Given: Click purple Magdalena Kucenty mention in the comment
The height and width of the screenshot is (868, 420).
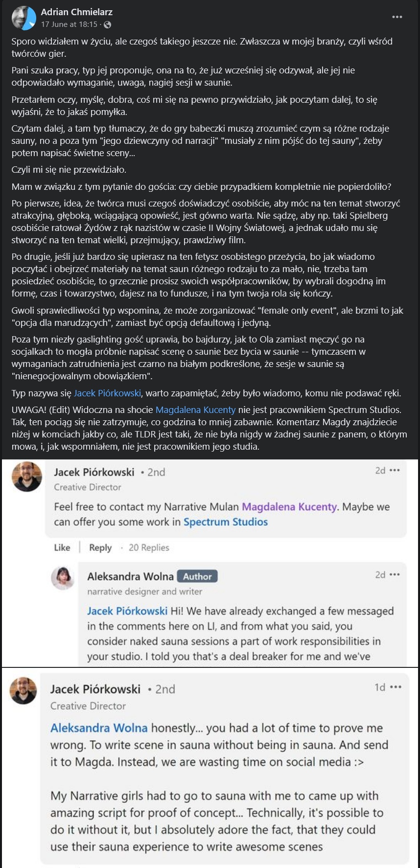Looking at the screenshot, I should click(x=289, y=507).
